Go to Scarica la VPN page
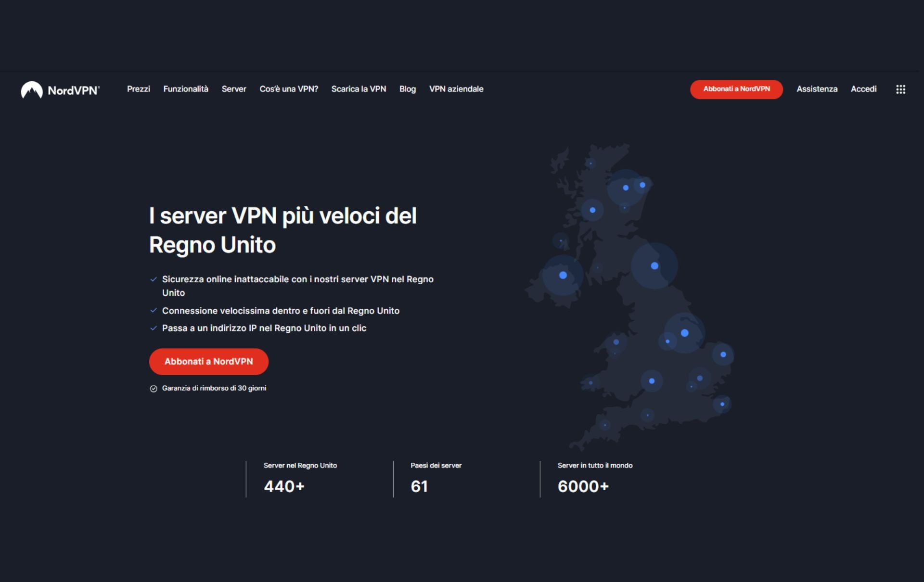This screenshot has width=924, height=582. [x=359, y=89]
